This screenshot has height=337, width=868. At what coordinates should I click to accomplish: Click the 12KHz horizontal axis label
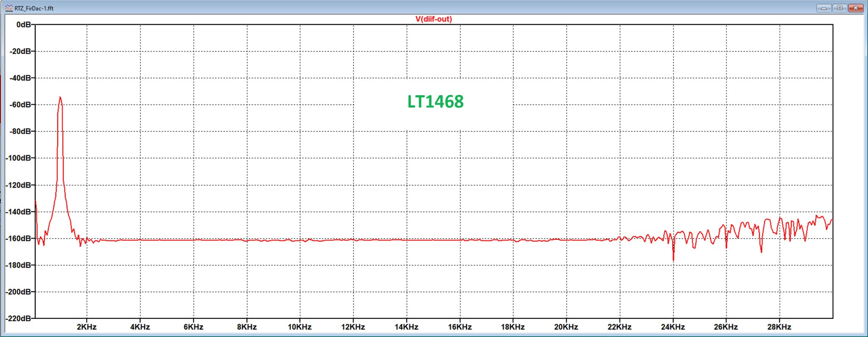(x=353, y=327)
